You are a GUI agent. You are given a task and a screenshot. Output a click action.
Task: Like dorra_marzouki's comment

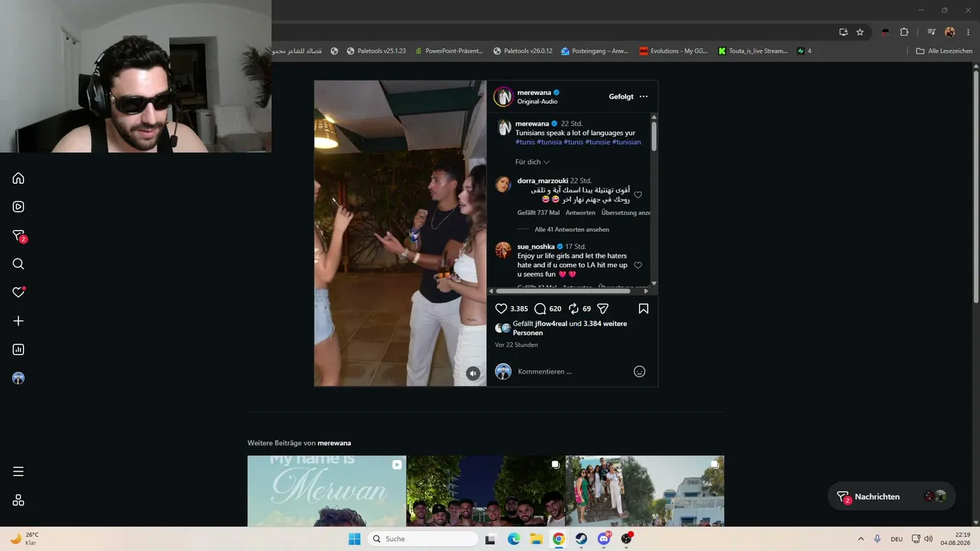tap(638, 195)
